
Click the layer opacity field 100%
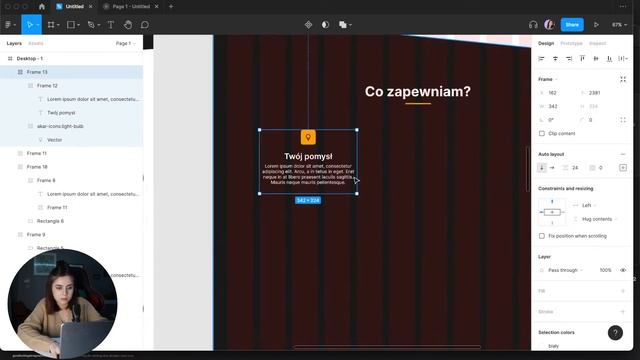[605, 270]
